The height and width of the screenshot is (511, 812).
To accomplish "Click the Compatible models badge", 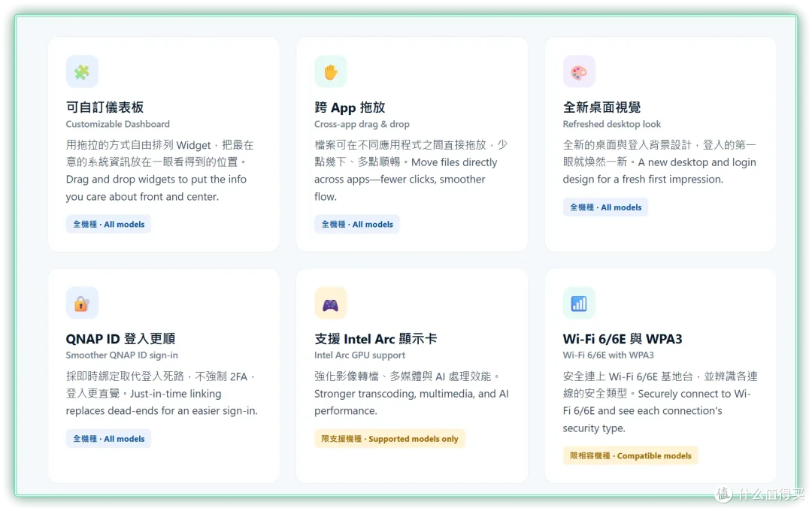I will (x=630, y=455).
